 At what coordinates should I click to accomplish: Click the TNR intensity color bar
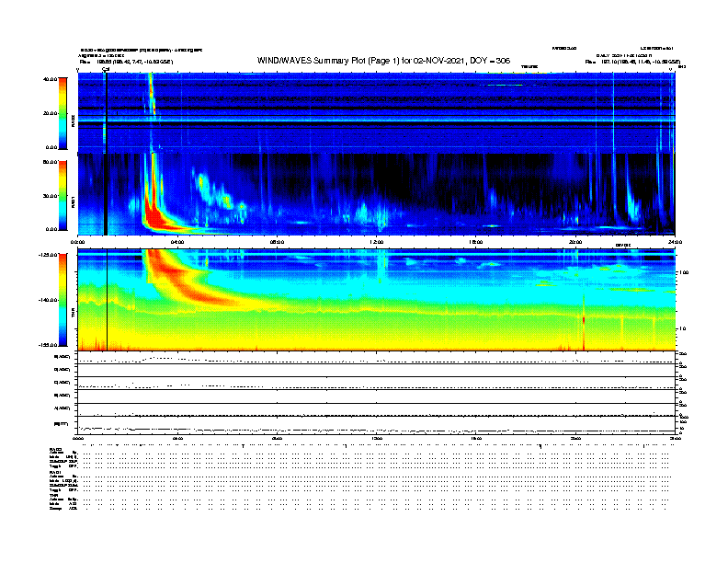point(63,300)
